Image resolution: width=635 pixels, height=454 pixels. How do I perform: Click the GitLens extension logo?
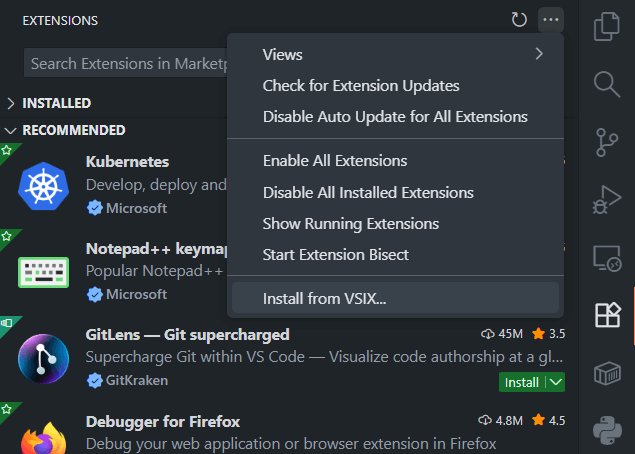click(x=43, y=359)
